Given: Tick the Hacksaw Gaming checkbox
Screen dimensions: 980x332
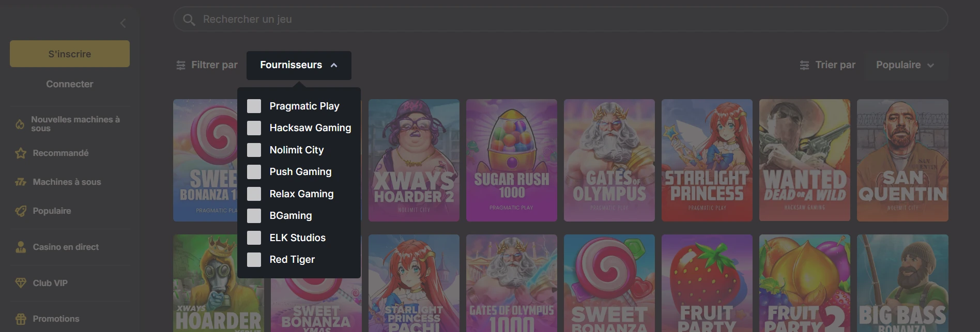Looking at the screenshot, I should click(x=254, y=128).
